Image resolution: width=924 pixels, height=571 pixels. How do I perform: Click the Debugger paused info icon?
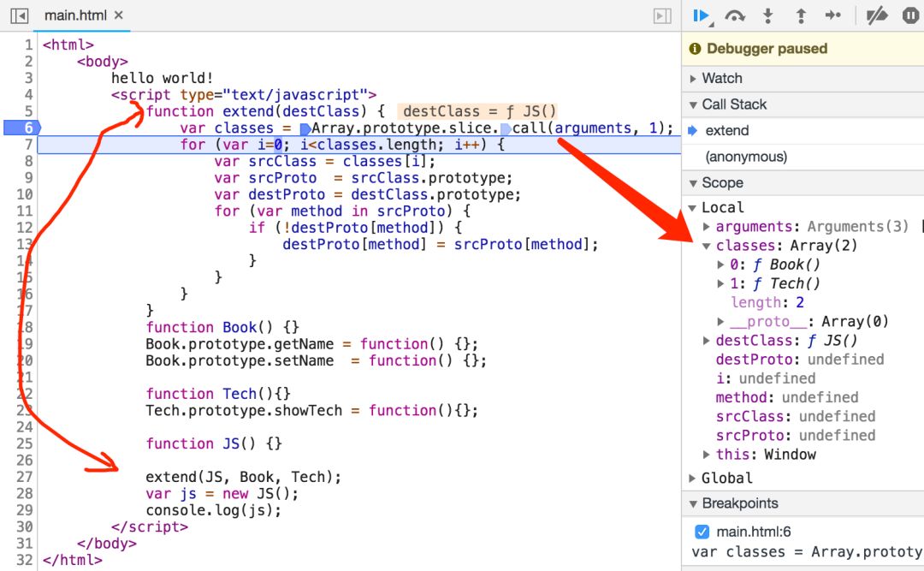click(695, 49)
